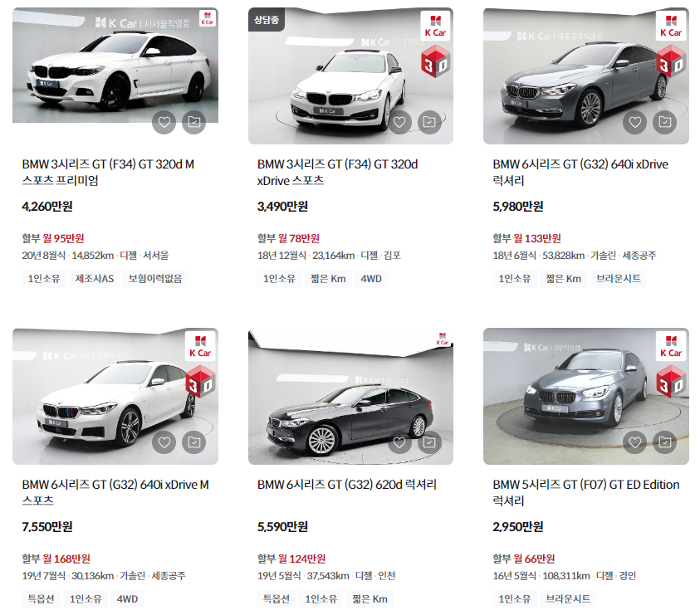The width and height of the screenshot is (700, 615).
Task: Click heart icon on the 3,490만원 car
Action: point(399,122)
